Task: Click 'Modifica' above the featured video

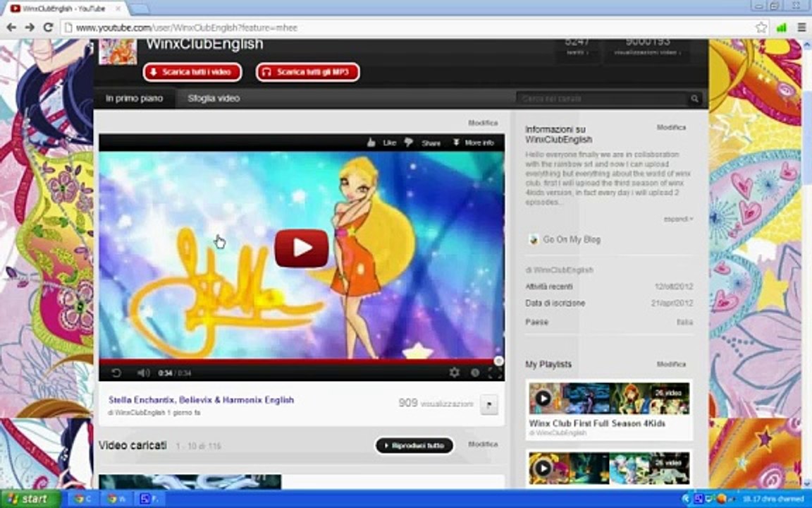Action: (x=483, y=123)
